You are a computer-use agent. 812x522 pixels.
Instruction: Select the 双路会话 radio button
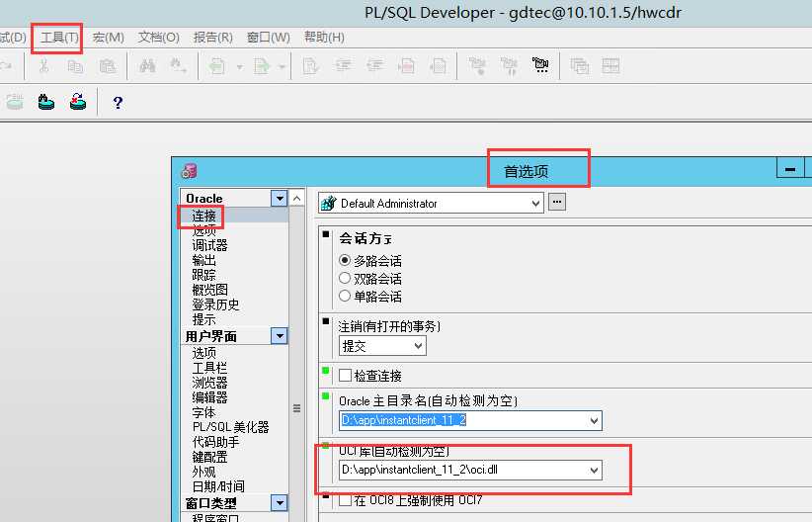click(345, 278)
